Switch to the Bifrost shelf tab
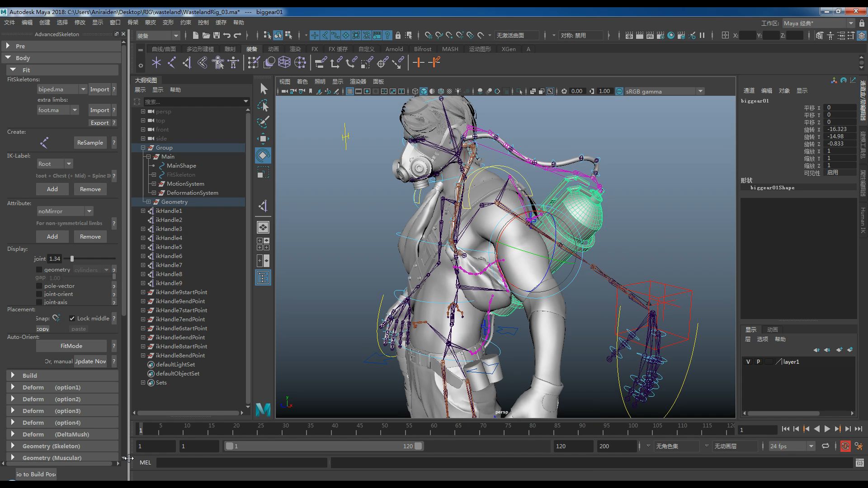 coord(423,49)
